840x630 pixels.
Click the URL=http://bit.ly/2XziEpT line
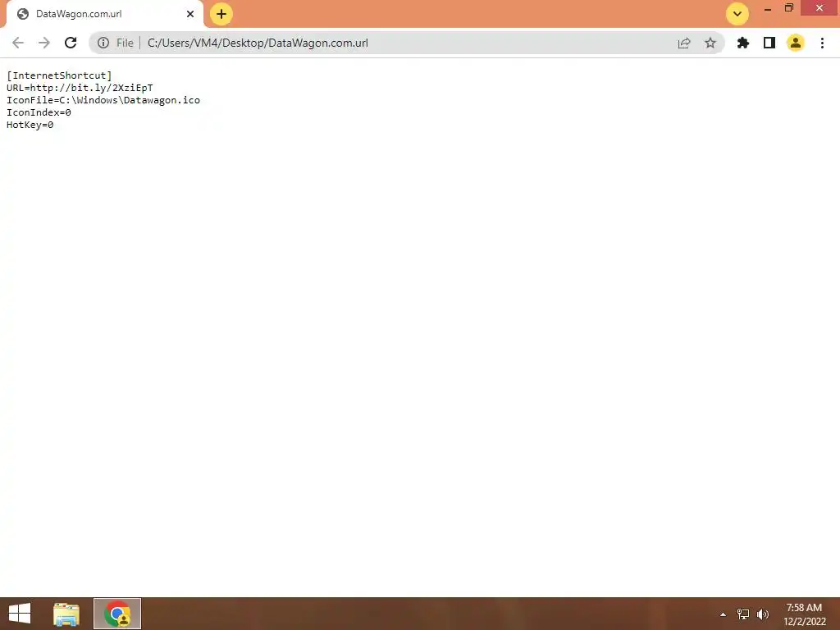[80, 88]
